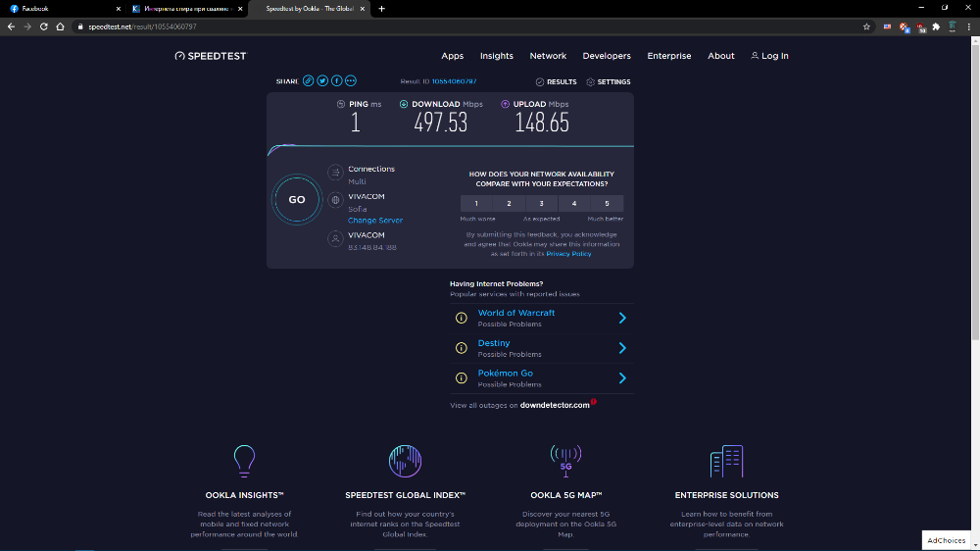Screen dimensions: 980x551
Task: Rate network availability as 2
Action: (509, 203)
